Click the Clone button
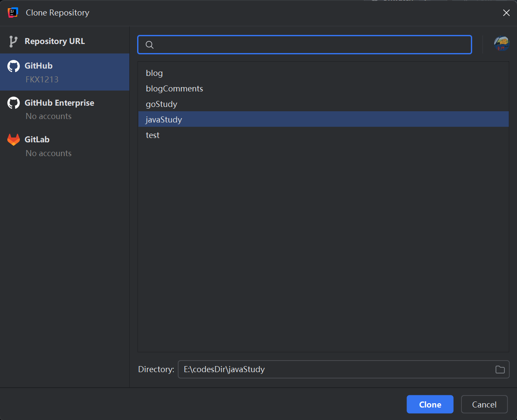Image resolution: width=517 pixels, height=420 pixels. pos(430,404)
